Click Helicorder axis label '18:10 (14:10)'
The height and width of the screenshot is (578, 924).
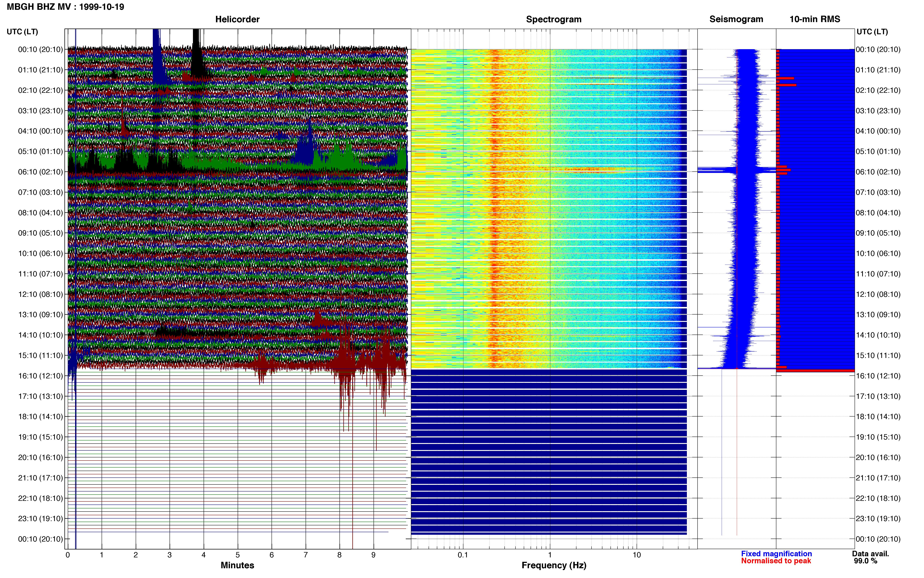tap(41, 417)
